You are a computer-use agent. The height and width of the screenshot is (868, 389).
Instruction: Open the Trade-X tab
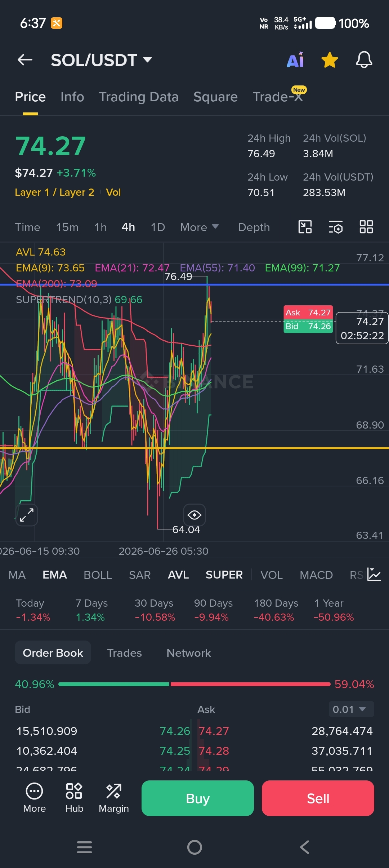click(278, 97)
